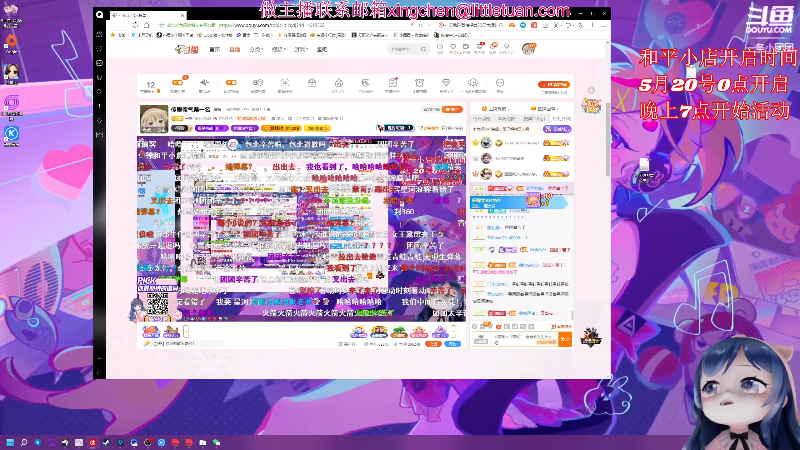800x450 pixels.
Task: Select the fourth ranking tab in chat panel
Action: point(562,119)
